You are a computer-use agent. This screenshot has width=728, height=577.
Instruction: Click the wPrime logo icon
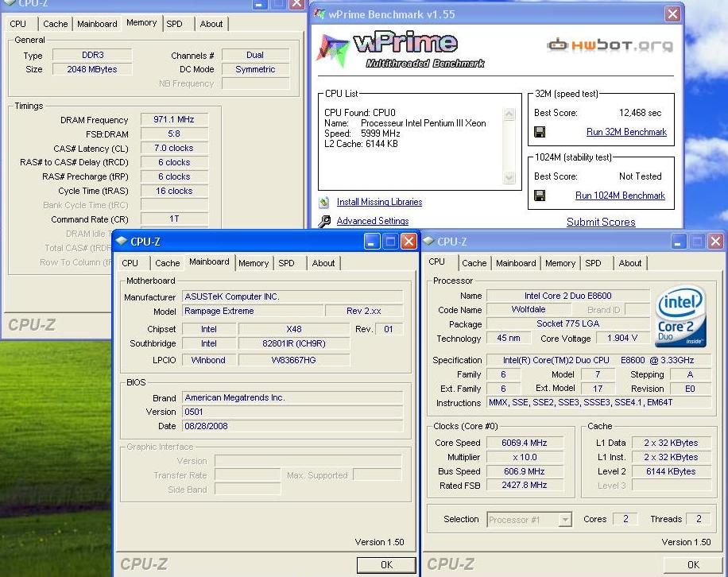pos(332,50)
